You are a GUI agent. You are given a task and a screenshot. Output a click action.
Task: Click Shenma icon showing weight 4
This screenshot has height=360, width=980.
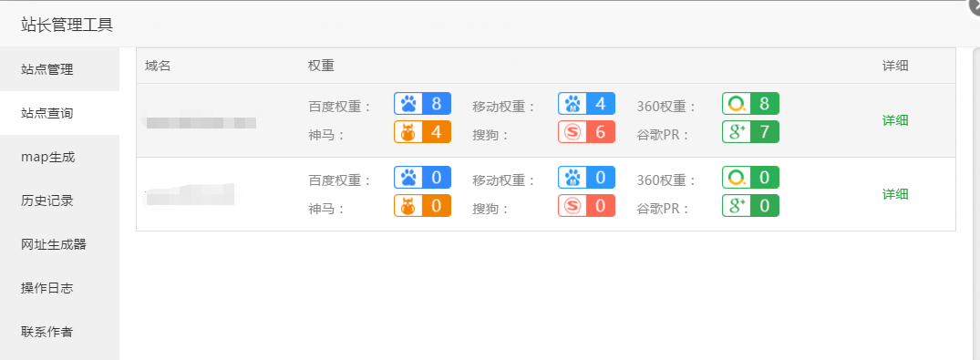(x=408, y=132)
